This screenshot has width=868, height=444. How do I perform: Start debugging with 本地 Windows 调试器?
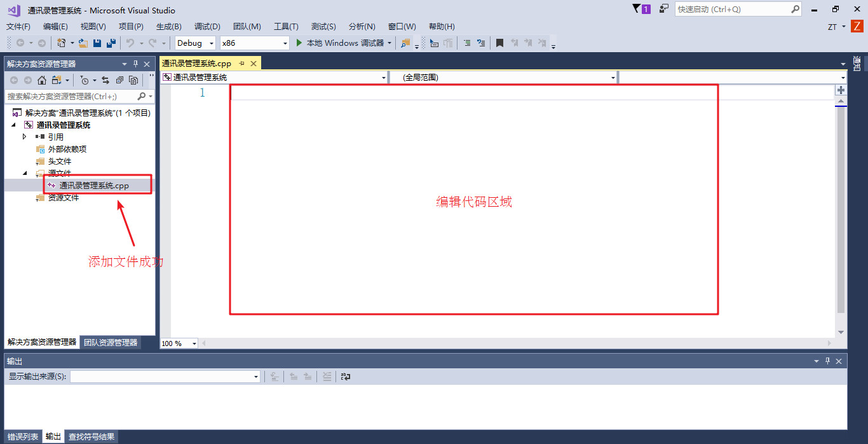(340, 43)
